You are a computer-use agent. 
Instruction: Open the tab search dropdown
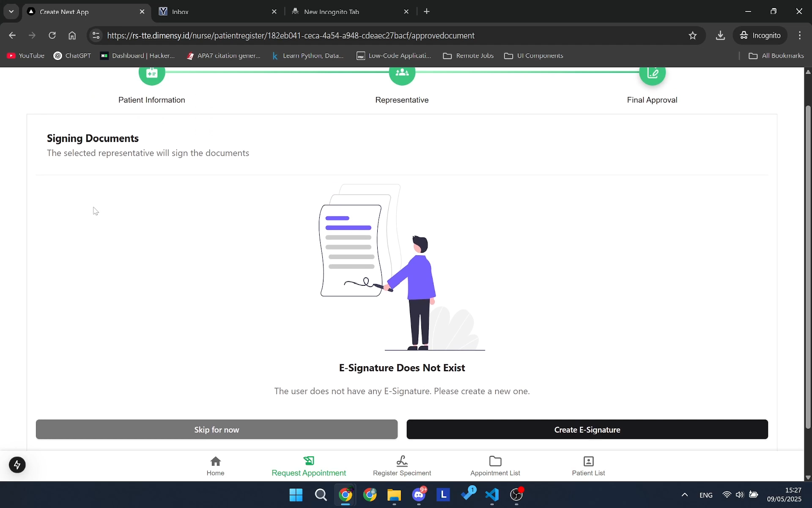pos(11,11)
